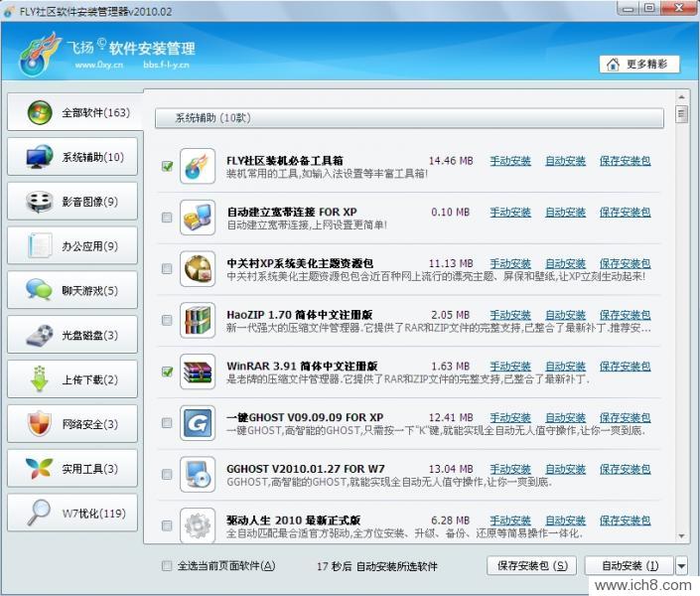Switch to 网络安全(3) category

coord(72,424)
